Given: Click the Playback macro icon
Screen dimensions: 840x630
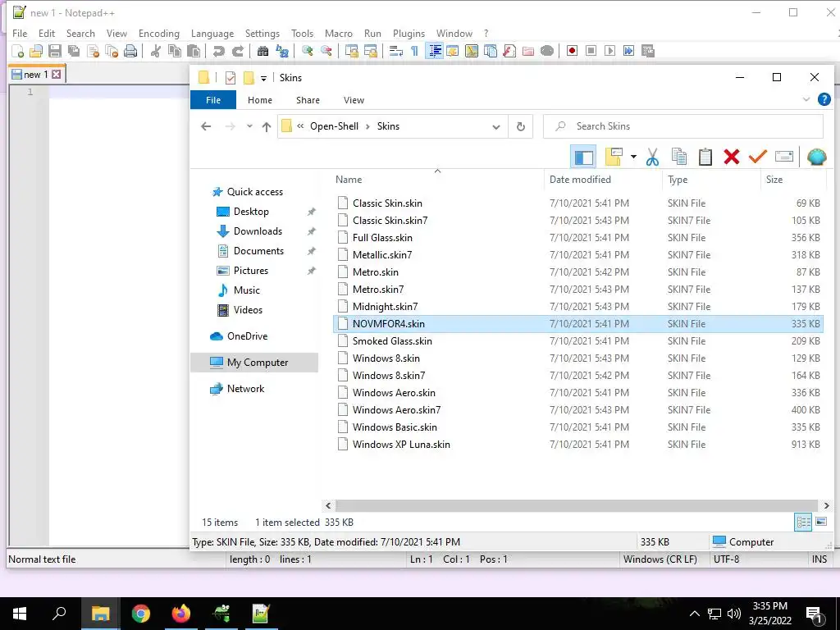Looking at the screenshot, I should 609,51.
